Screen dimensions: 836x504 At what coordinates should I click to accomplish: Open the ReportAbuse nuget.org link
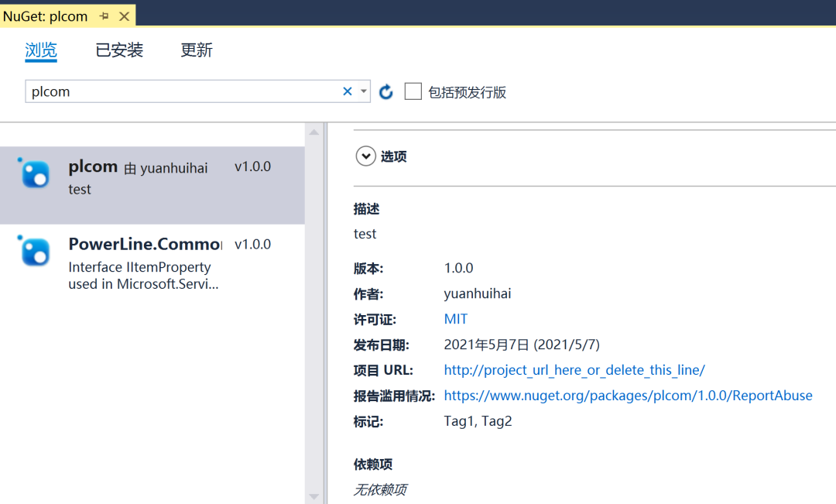coord(628,396)
